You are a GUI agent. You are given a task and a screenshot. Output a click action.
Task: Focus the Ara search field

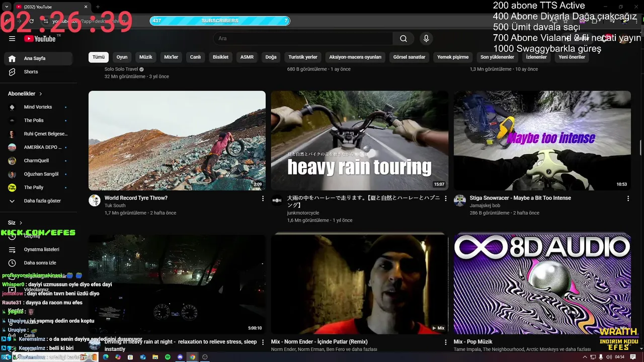(x=303, y=38)
